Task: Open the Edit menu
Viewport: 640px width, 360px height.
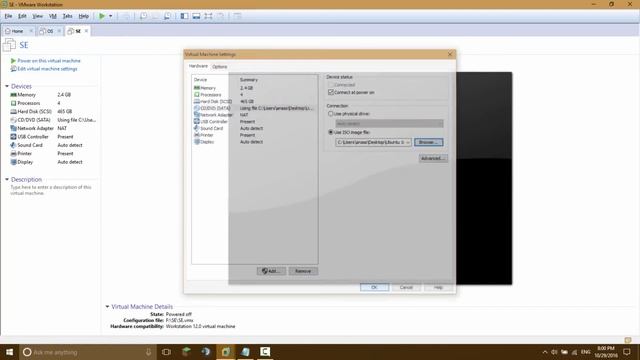Action: coord(22,16)
